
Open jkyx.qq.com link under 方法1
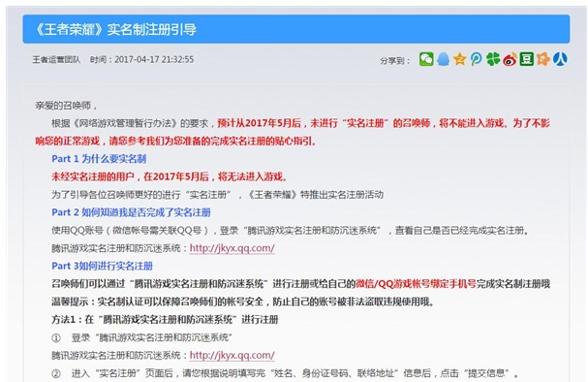232,355
